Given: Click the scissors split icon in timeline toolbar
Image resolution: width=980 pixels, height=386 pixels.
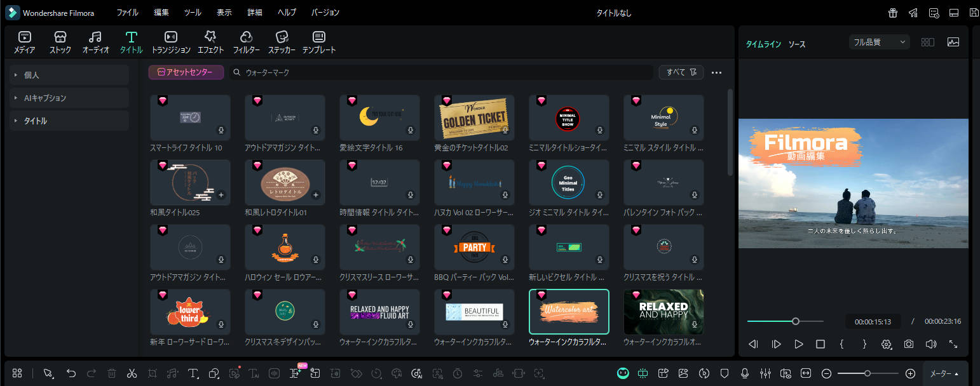Looking at the screenshot, I should (x=132, y=373).
